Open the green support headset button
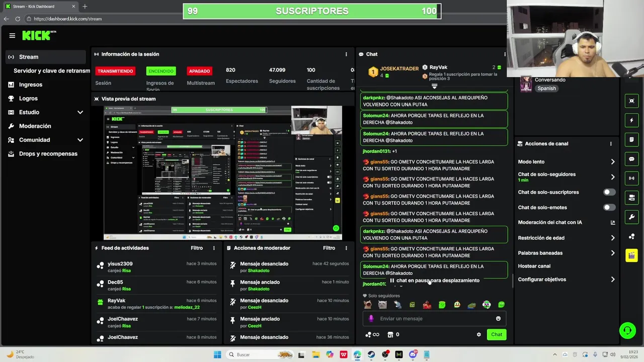 coord(627,330)
